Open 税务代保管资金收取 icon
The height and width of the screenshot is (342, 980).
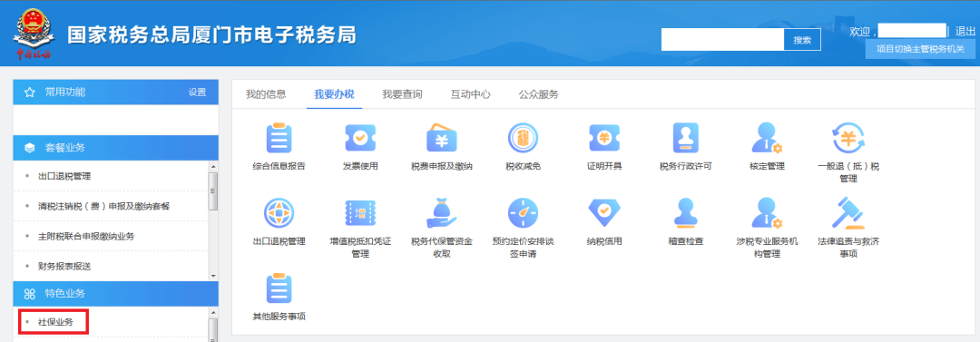[441, 212]
